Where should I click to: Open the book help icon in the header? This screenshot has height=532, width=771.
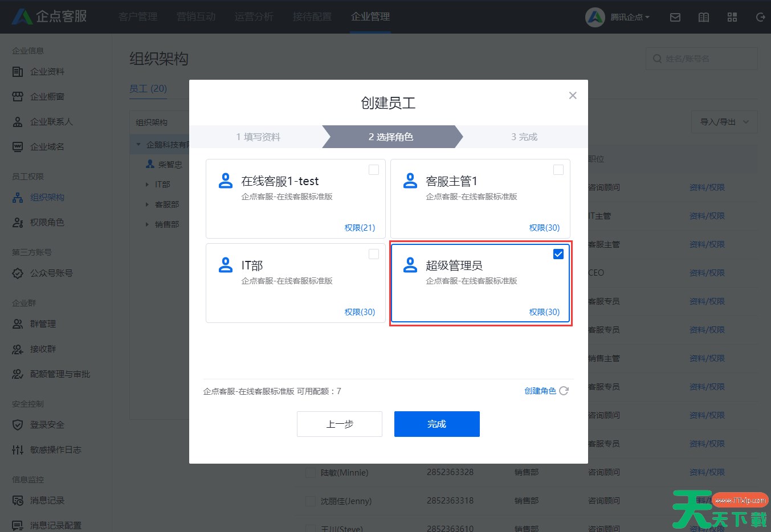[x=704, y=17]
